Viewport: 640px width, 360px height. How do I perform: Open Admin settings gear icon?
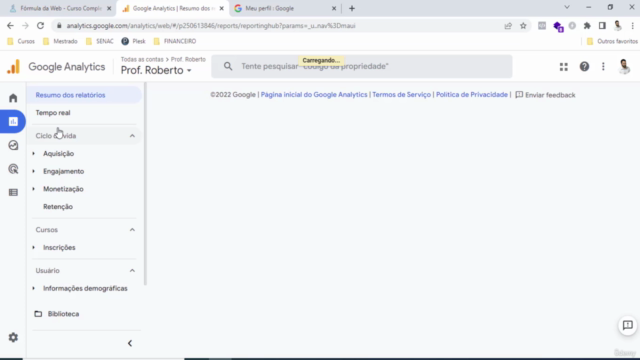point(13,338)
